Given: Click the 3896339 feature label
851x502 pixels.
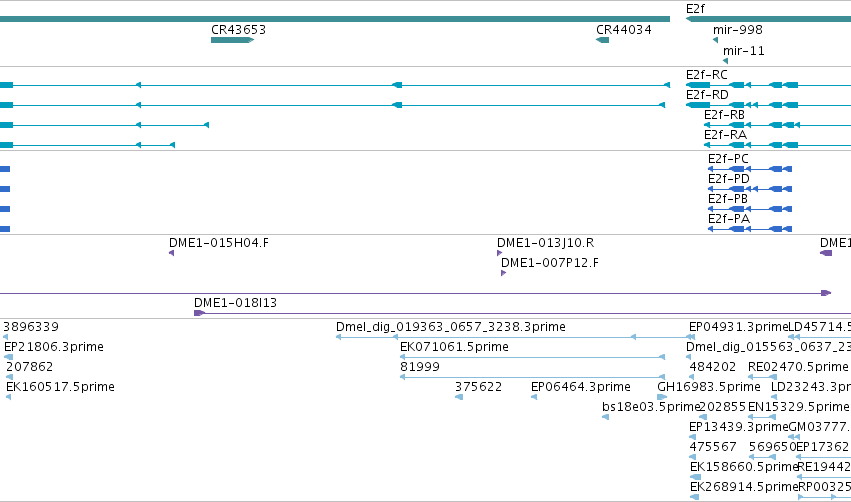Looking at the screenshot, I should tap(31, 327).
